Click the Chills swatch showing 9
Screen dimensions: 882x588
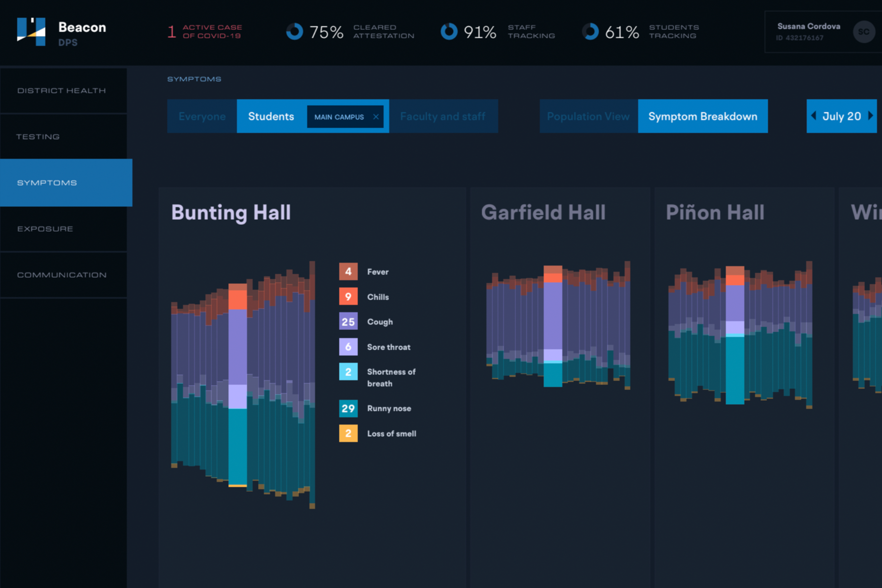pos(348,296)
